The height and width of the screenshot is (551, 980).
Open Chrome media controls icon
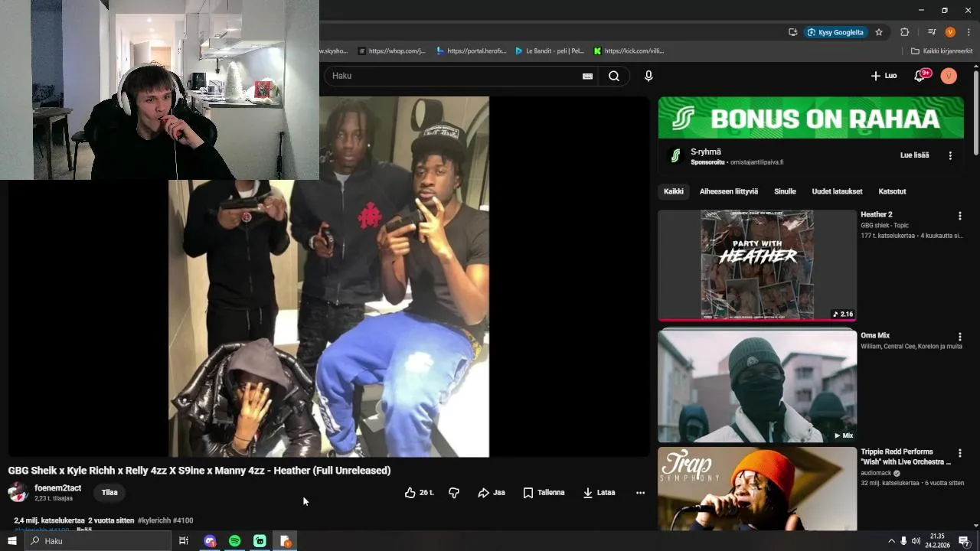point(932,32)
